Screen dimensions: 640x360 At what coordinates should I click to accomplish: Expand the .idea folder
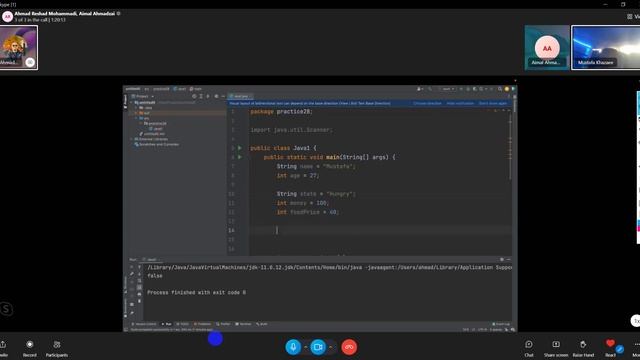[136, 108]
